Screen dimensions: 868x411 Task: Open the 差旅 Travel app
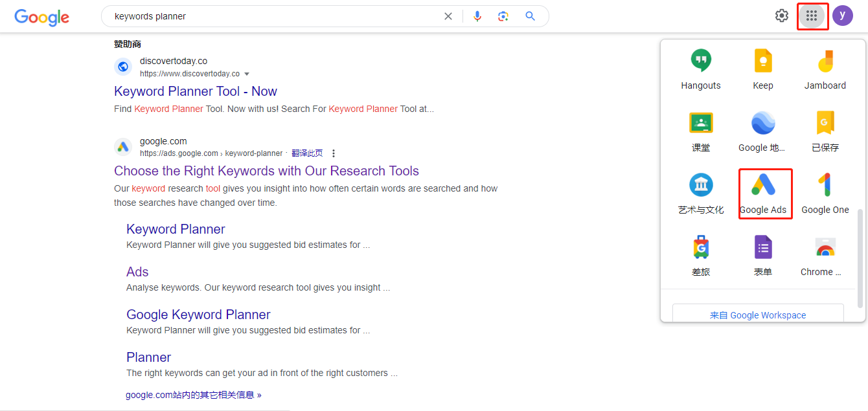(701, 256)
